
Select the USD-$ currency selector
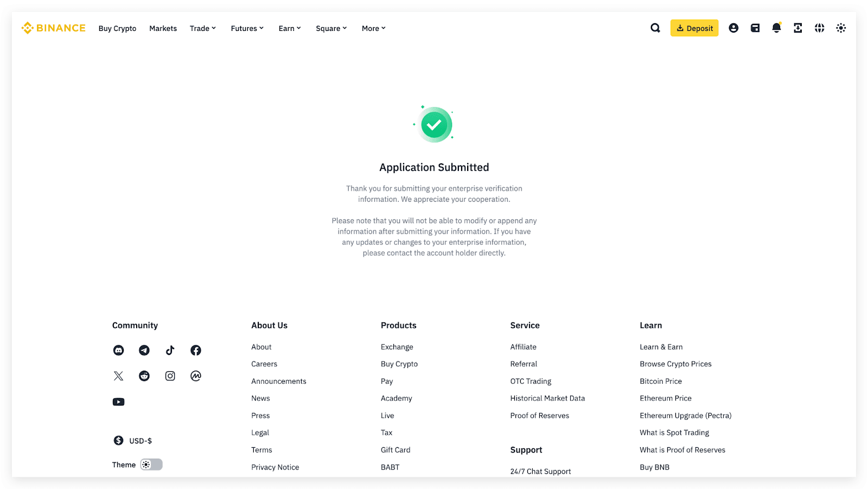pyautogui.click(x=133, y=441)
